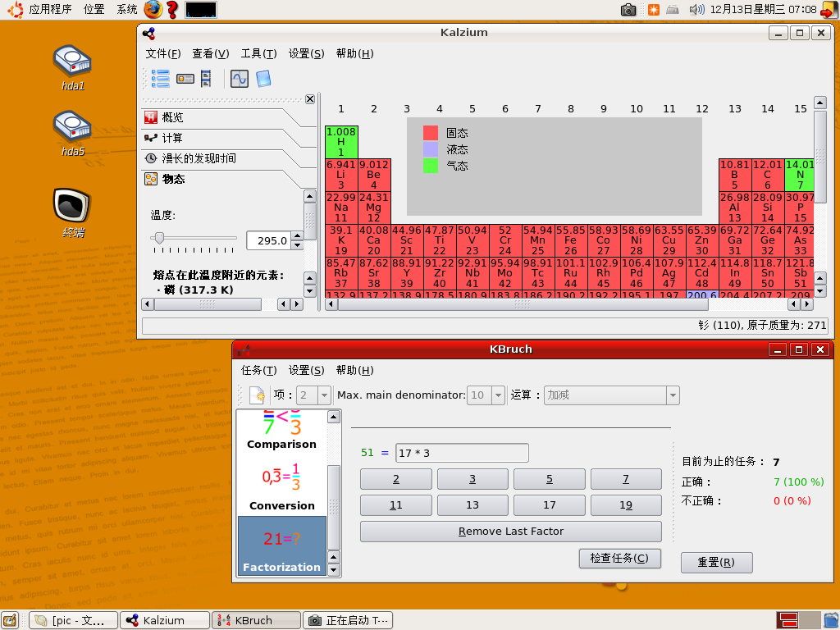Click the periodic table scroll-up arrow
840x630 pixels.
pyautogui.click(x=819, y=103)
